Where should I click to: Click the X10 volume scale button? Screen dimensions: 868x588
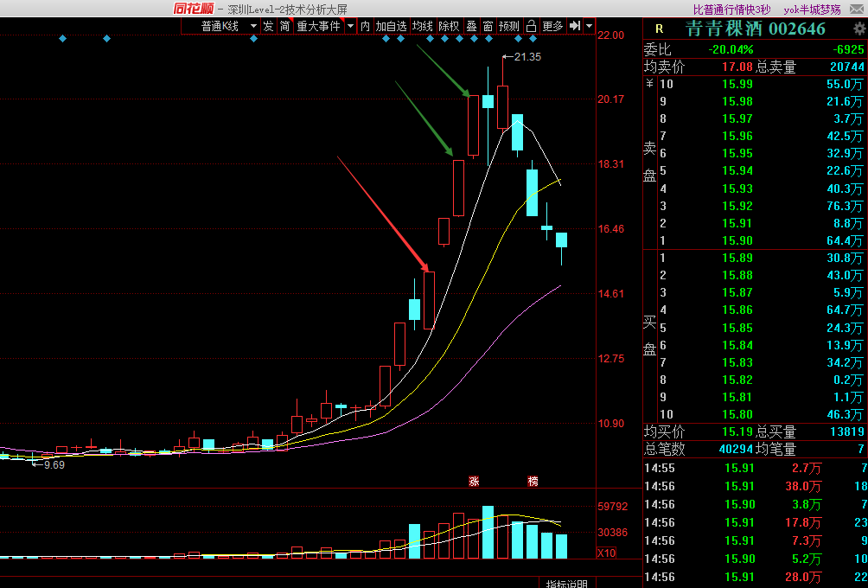(x=607, y=553)
